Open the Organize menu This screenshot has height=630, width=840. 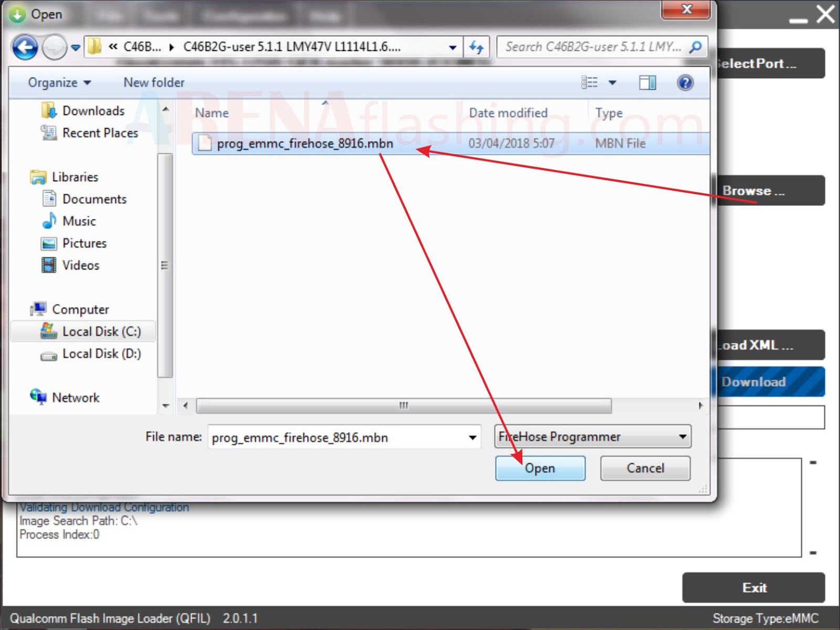pos(59,82)
